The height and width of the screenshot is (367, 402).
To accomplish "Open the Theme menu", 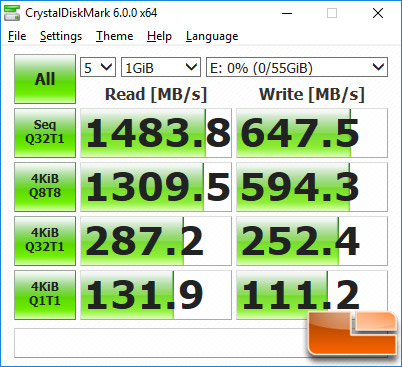I will click(115, 36).
